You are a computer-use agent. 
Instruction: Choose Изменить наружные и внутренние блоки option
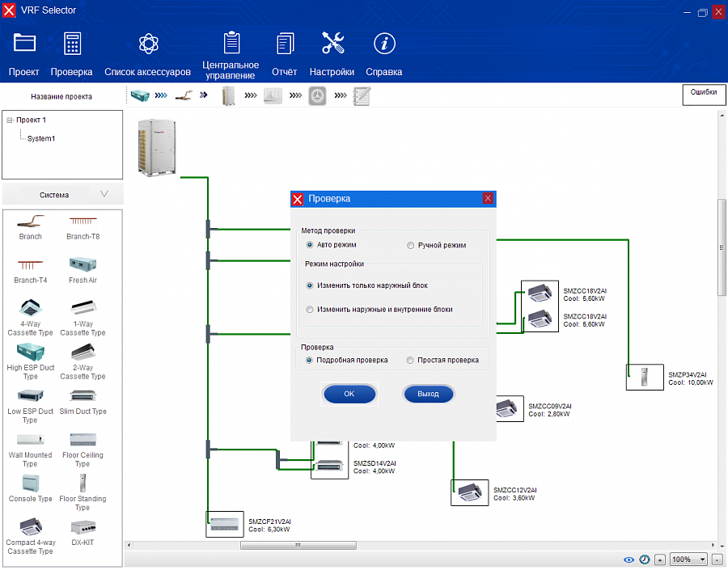click(x=310, y=309)
